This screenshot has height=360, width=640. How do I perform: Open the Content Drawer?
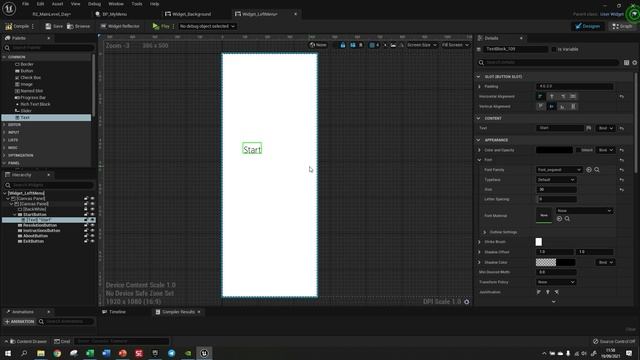tap(28, 341)
